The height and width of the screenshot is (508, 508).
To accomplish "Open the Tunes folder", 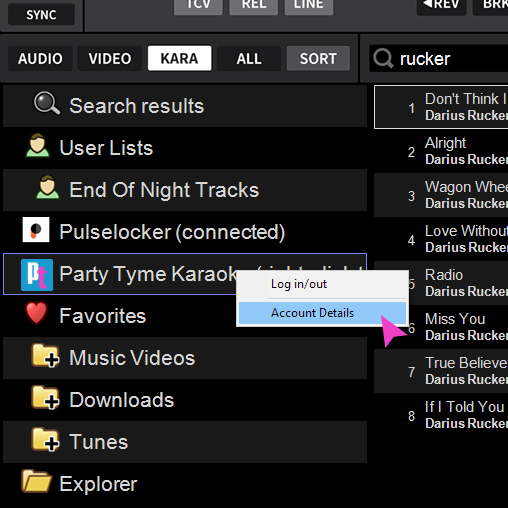I will tap(185, 442).
